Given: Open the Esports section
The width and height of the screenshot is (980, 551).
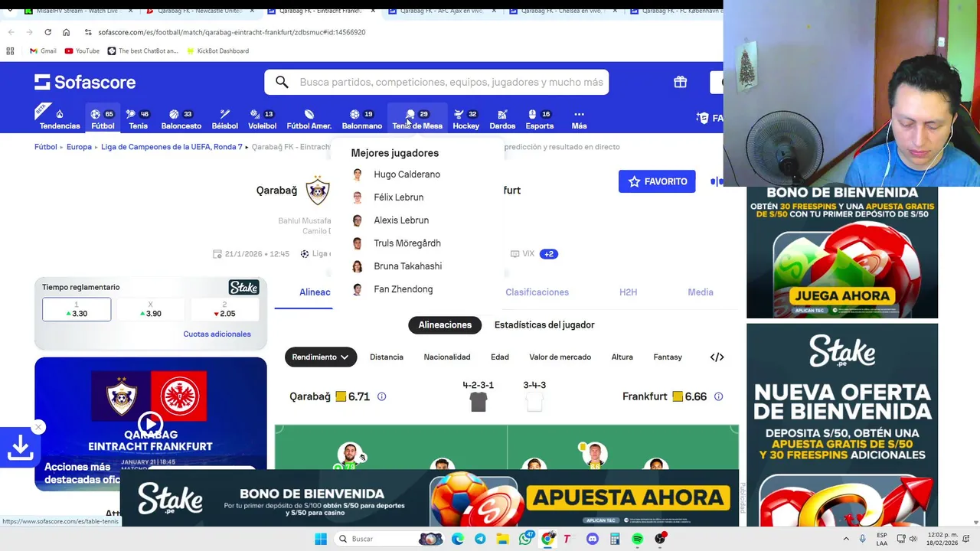Looking at the screenshot, I should point(539,119).
